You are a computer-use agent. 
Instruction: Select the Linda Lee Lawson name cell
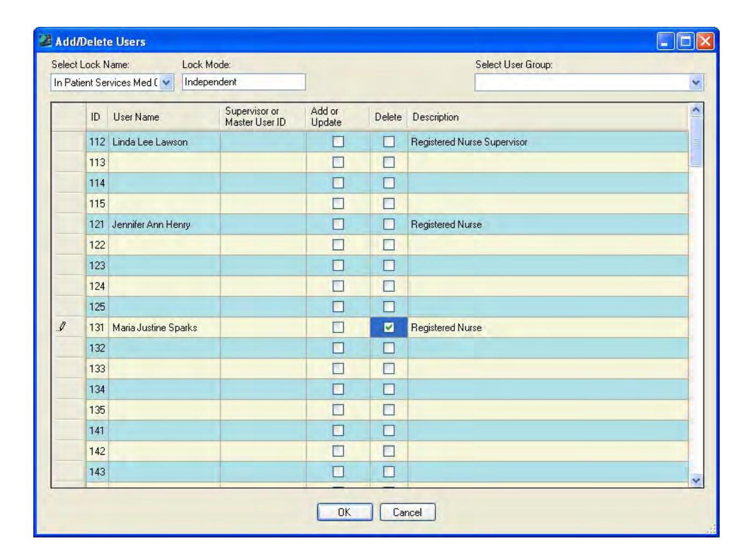point(164,142)
